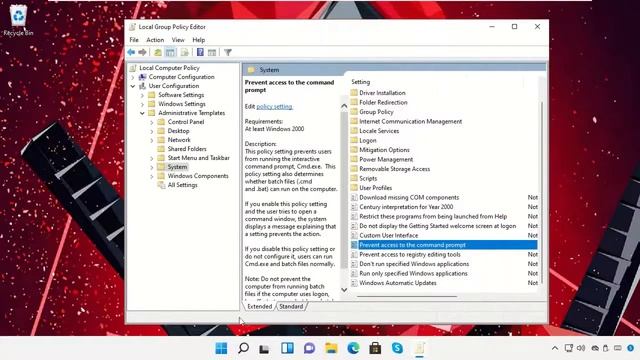This screenshot has height=360, width=640.
Task: Click the Driver Installation folder icon
Action: (354, 93)
